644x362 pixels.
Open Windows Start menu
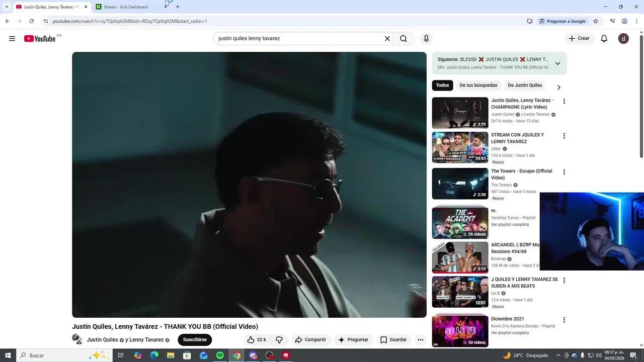pyautogui.click(x=8, y=355)
